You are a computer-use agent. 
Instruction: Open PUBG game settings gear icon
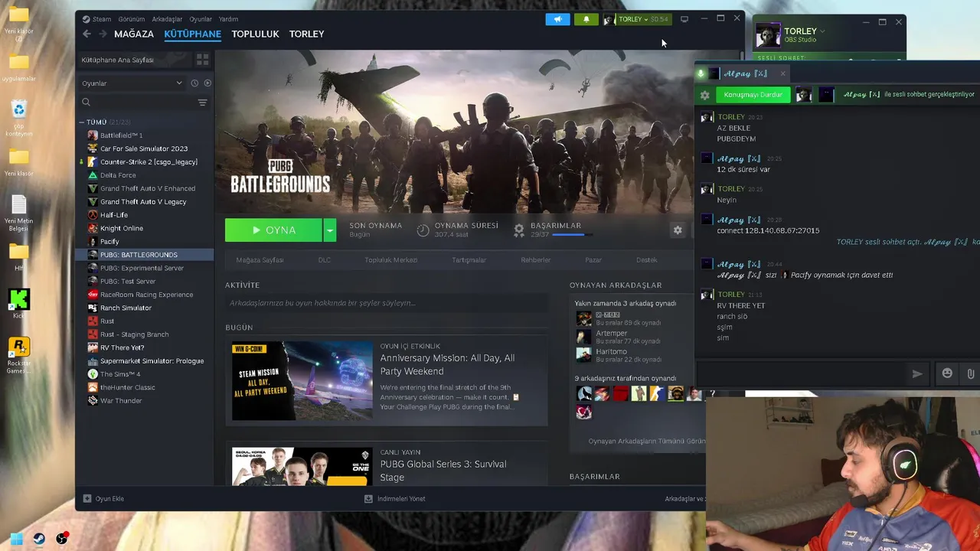[678, 230]
